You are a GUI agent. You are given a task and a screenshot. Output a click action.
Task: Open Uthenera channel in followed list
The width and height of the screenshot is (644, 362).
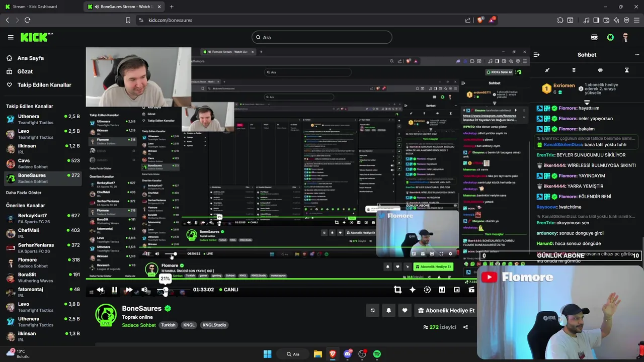(43, 119)
